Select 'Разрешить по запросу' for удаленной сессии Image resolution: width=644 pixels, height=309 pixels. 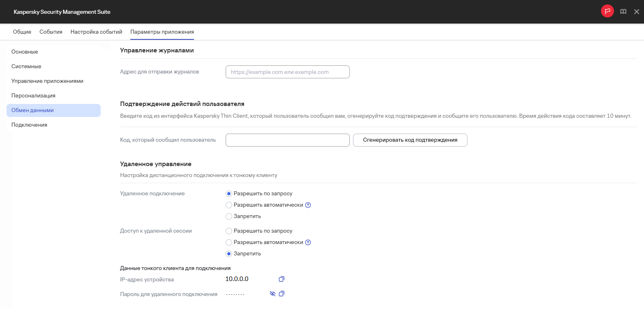tap(229, 231)
